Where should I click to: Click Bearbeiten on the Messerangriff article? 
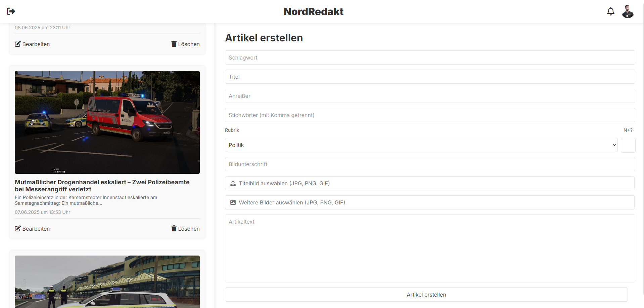click(x=32, y=228)
